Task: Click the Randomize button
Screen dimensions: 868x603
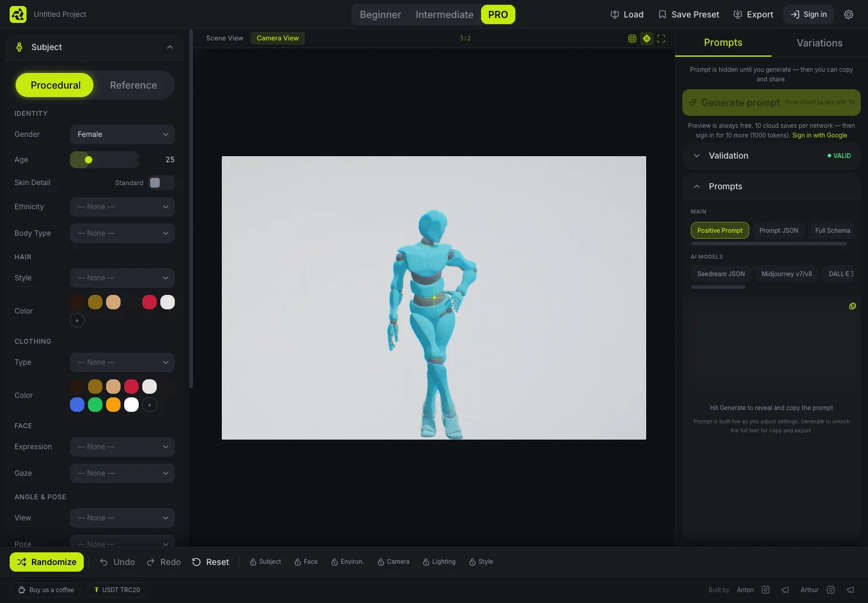Action: tap(47, 562)
